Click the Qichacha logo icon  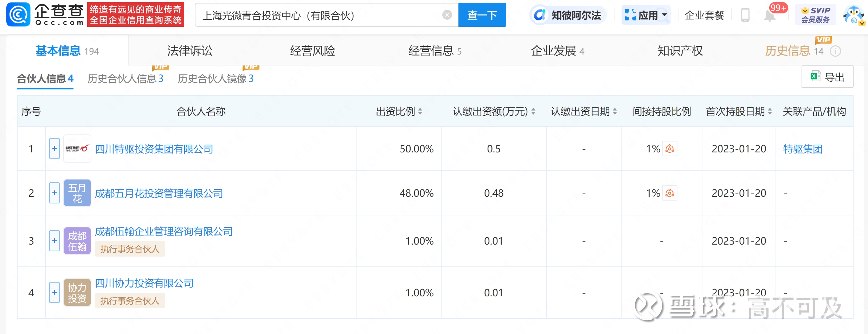[x=18, y=14]
